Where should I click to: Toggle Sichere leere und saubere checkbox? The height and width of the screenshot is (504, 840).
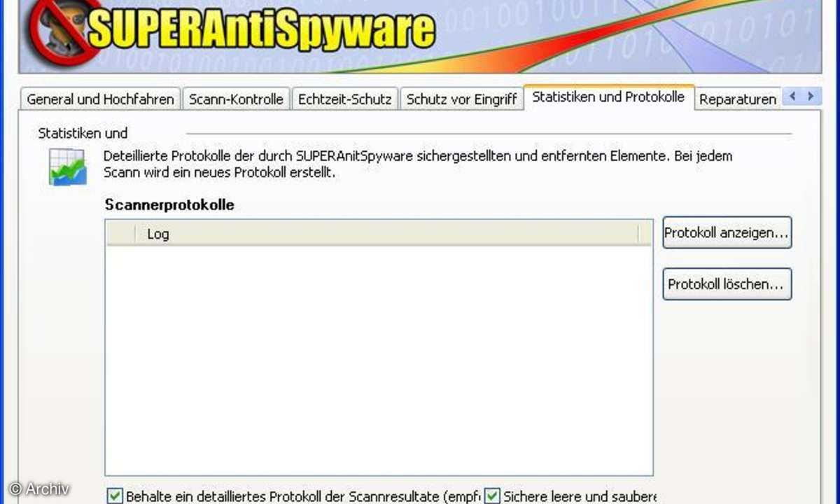point(493,496)
